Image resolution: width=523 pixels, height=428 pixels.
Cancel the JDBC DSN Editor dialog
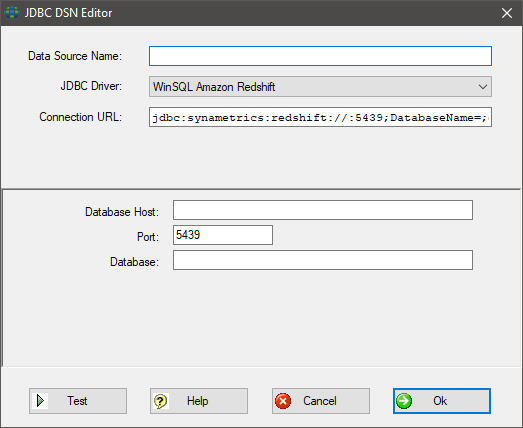click(x=321, y=401)
